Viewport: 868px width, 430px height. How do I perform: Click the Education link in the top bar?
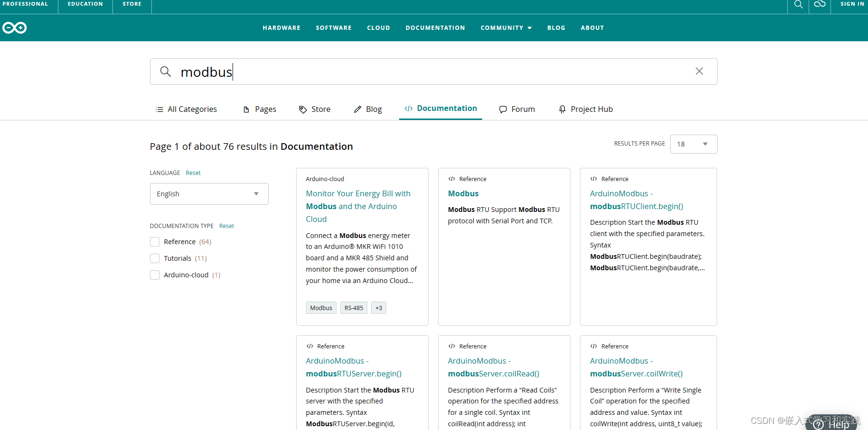[85, 4]
